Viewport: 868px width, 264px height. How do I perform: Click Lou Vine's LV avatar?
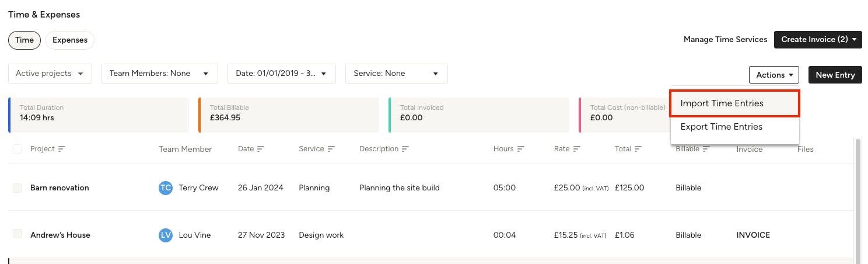(166, 235)
